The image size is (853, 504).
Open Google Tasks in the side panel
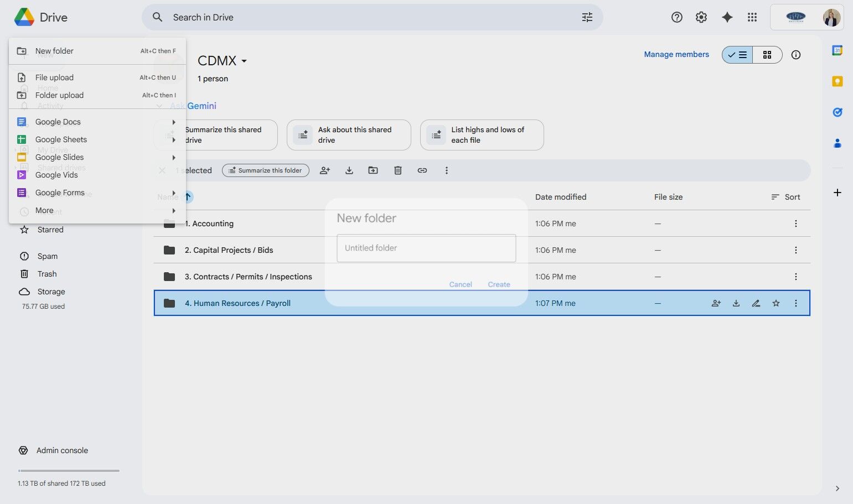(838, 112)
